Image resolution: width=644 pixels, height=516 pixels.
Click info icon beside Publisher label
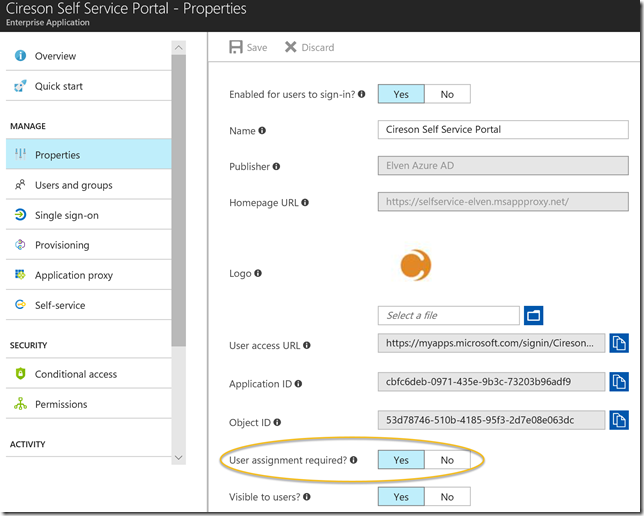click(276, 166)
